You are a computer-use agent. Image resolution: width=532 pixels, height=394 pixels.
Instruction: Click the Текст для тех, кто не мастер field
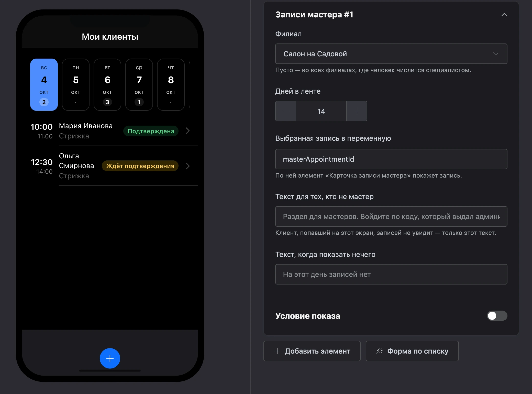coord(391,216)
